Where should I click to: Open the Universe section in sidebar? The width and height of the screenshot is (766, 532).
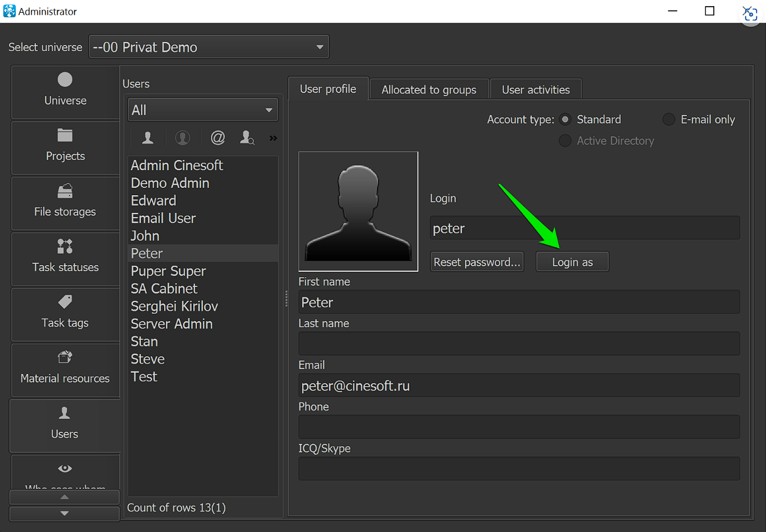pos(65,92)
